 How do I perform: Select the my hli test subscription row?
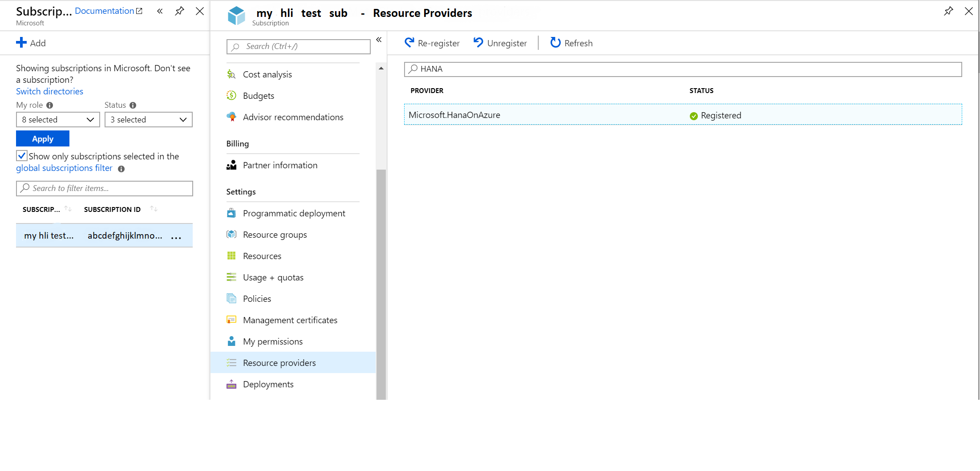[x=104, y=235]
